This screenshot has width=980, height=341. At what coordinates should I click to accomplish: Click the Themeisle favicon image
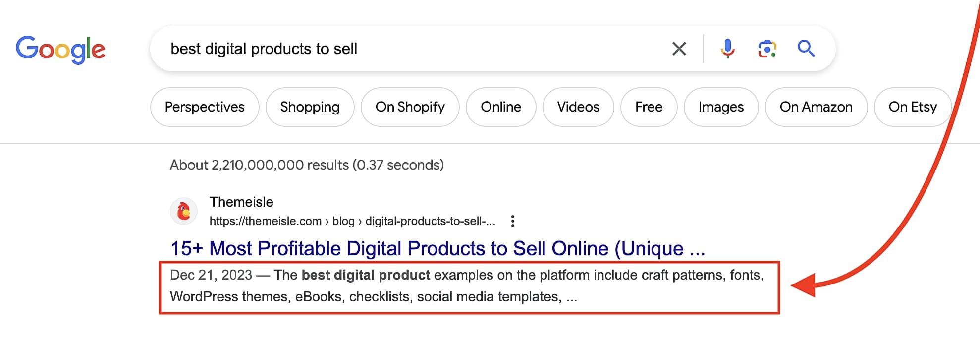(x=183, y=211)
